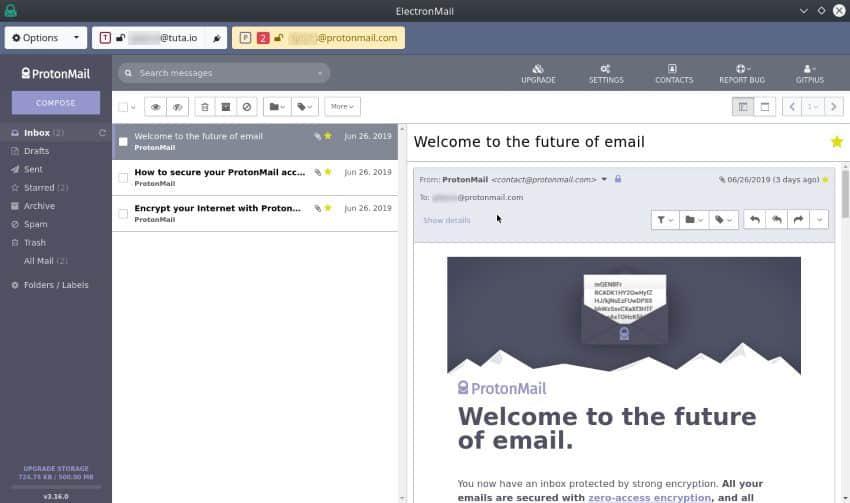850x503 pixels.
Task: Go to the Spam folder
Action: 35,224
